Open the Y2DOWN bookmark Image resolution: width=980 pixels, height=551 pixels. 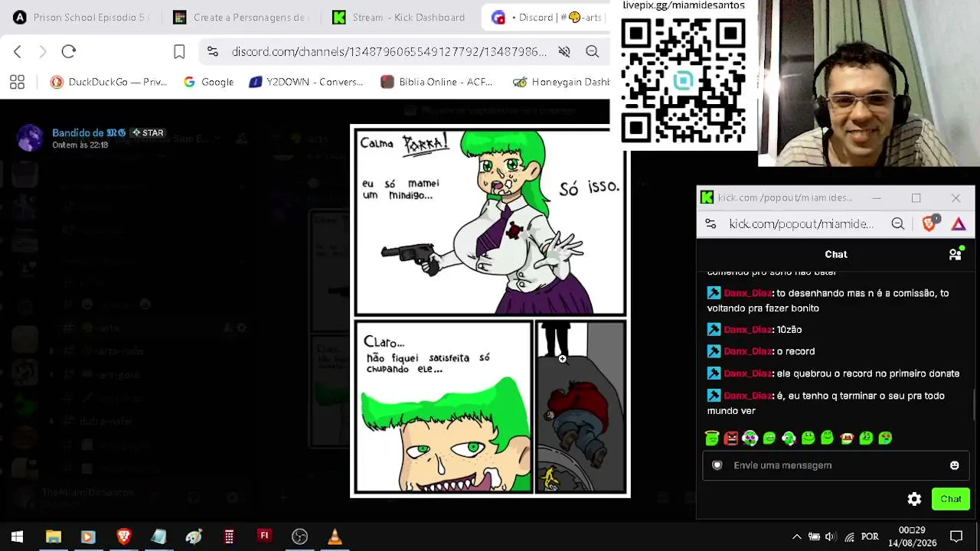click(306, 82)
